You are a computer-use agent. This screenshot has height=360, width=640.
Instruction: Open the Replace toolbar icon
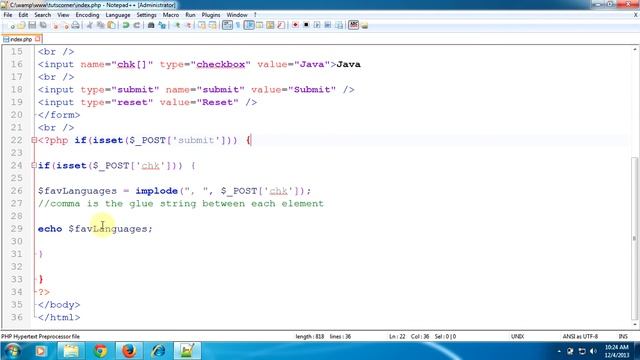tap(162, 25)
